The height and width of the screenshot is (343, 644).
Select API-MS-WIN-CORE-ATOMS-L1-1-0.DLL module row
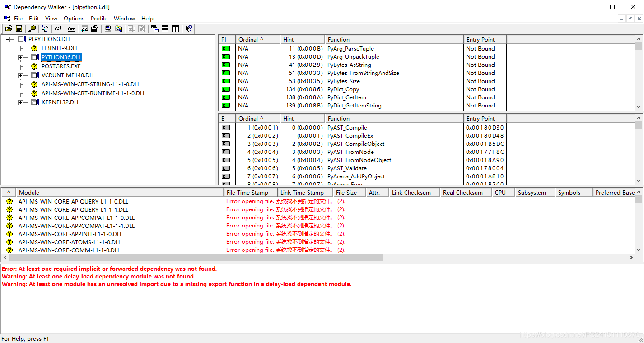318,242
